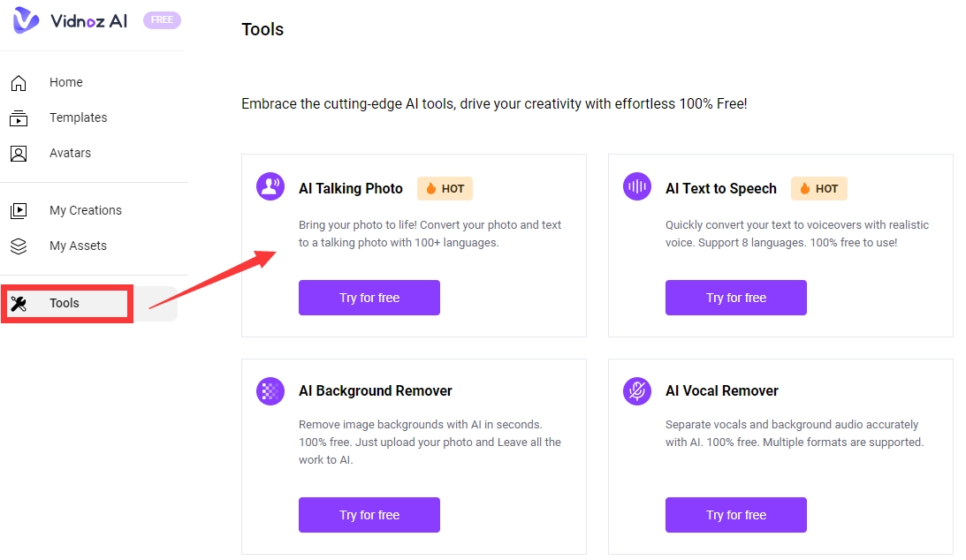Click the Templates sidebar icon
The width and height of the screenshot is (966, 560).
point(19,118)
